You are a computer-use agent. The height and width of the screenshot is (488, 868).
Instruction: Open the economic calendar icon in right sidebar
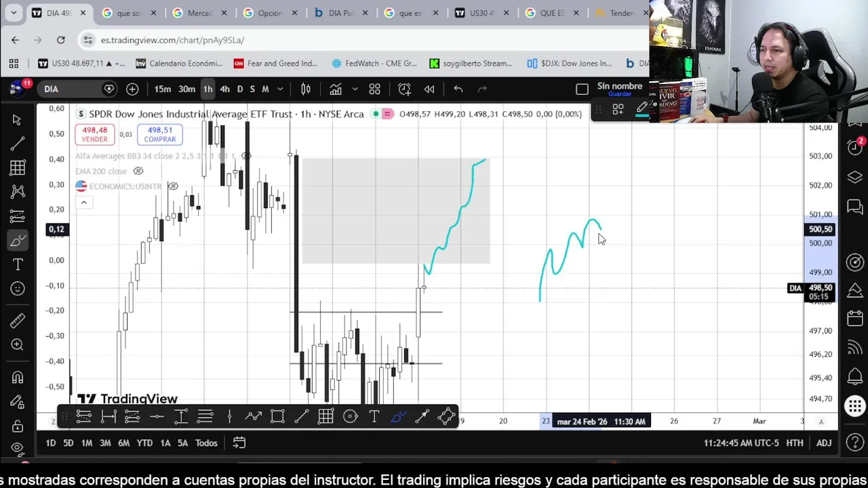coord(855,319)
